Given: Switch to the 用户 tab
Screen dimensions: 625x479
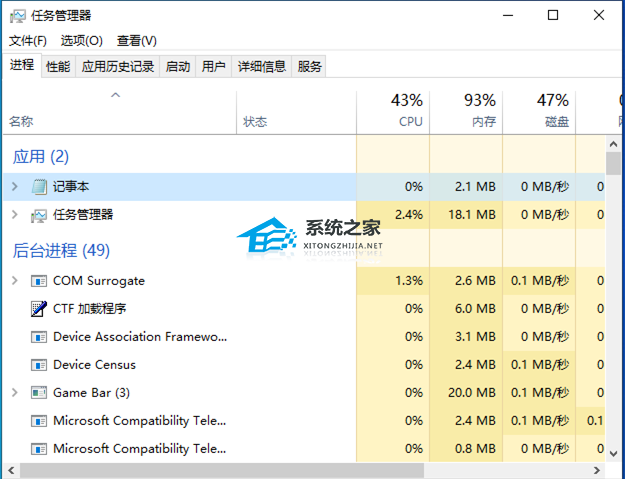Looking at the screenshot, I should click(214, 66).
